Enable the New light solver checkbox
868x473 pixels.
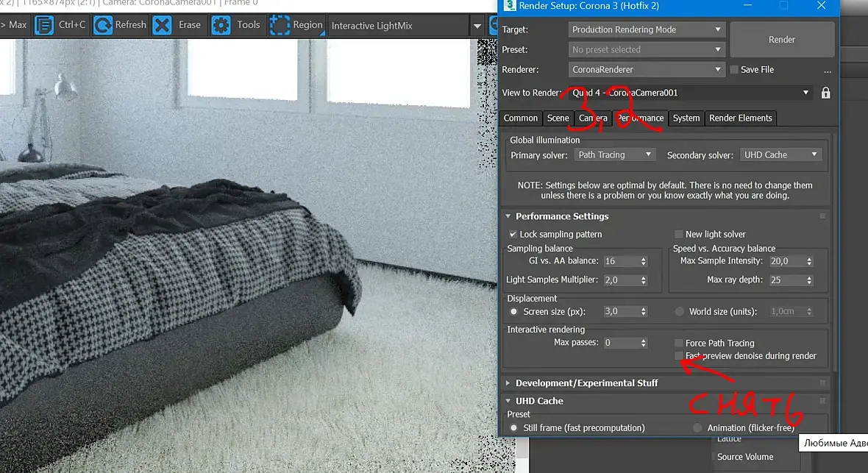click(x=679, y=234)
